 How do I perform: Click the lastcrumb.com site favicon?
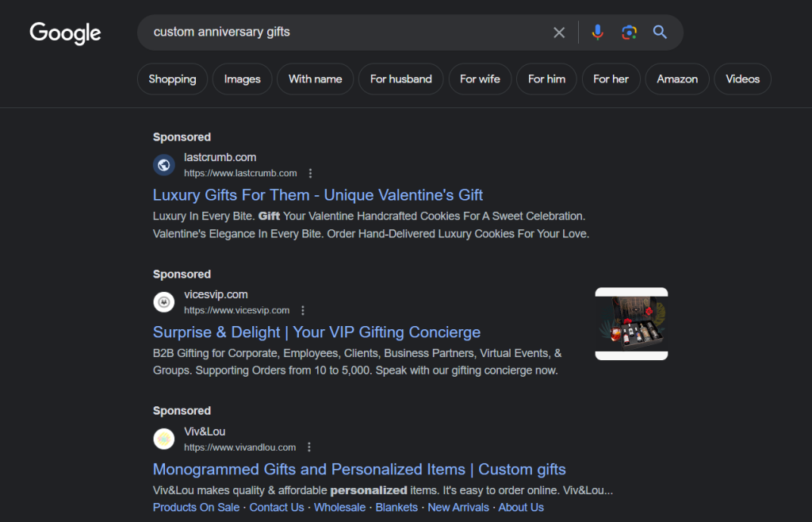click(163, 164)
